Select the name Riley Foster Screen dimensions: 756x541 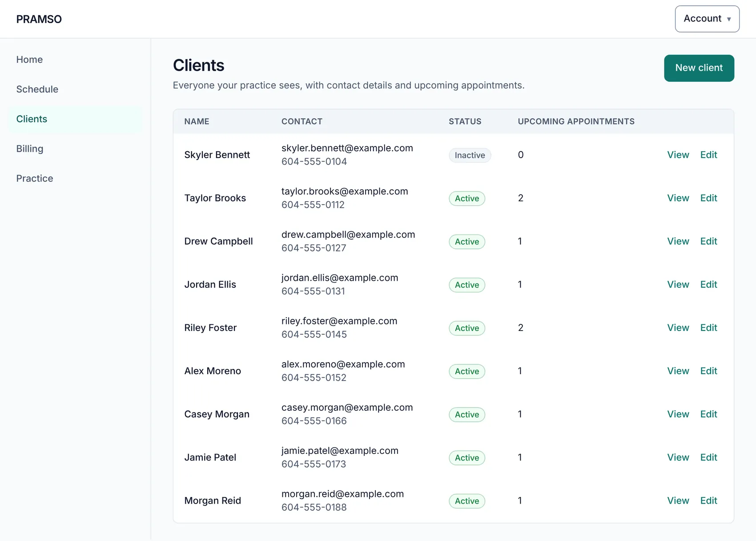click(210, 327)
